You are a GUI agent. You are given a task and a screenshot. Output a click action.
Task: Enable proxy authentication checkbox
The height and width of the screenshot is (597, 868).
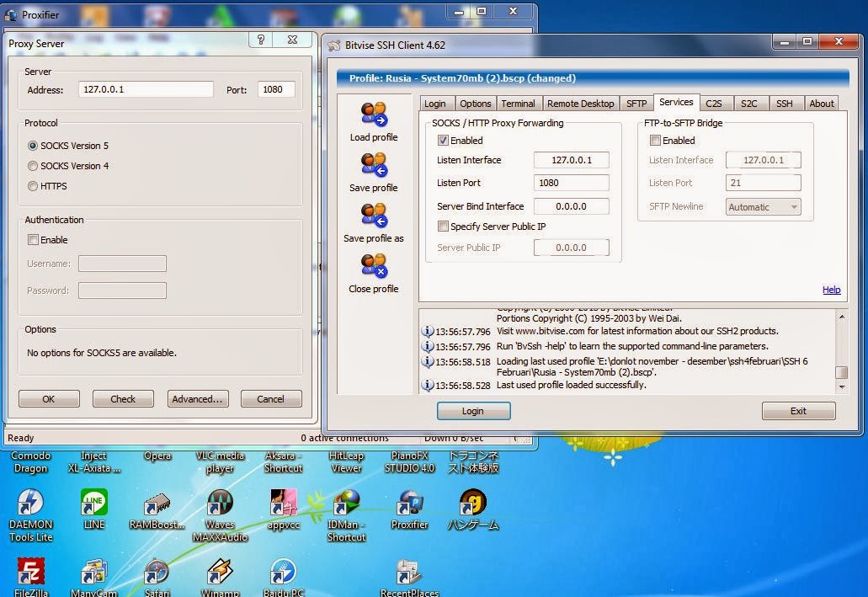point(33,240)
